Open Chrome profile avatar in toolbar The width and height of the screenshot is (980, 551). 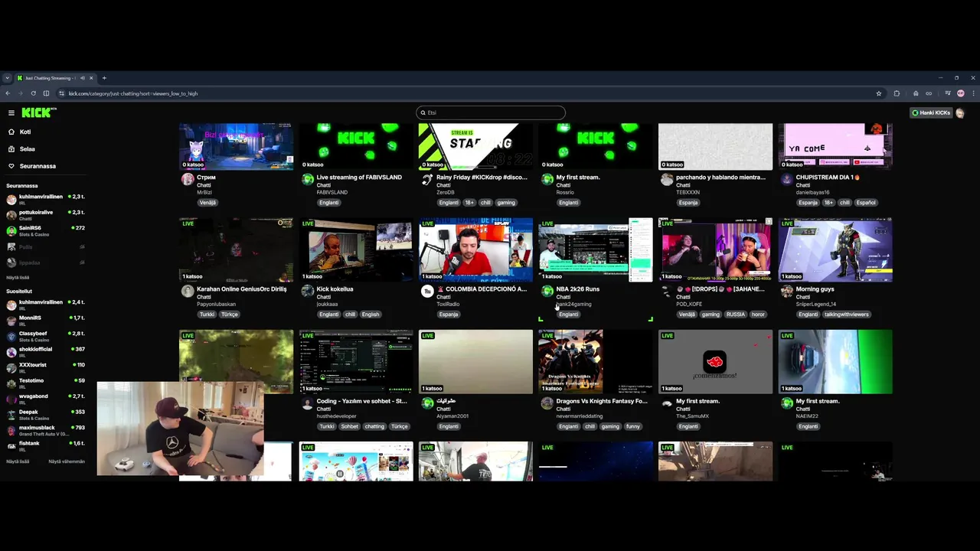[x=961, y=93]
